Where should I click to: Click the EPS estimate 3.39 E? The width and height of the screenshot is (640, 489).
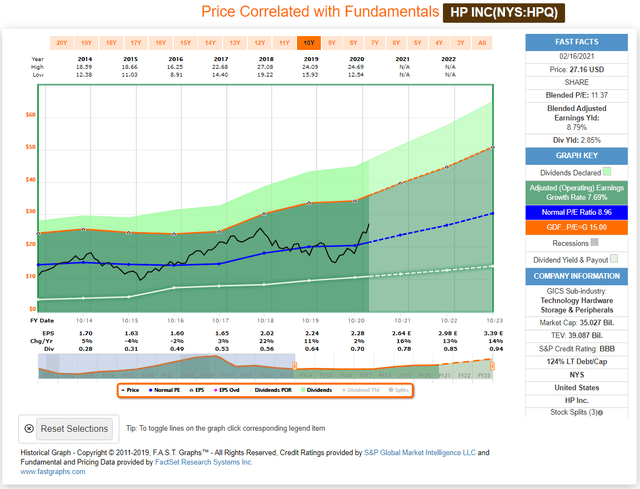pos(493,333)
